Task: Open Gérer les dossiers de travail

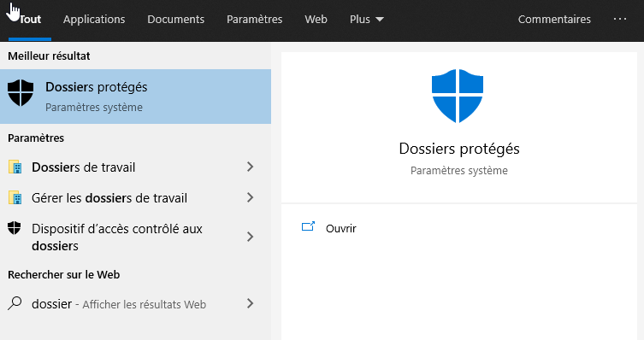Action: [x=135, y=197]
